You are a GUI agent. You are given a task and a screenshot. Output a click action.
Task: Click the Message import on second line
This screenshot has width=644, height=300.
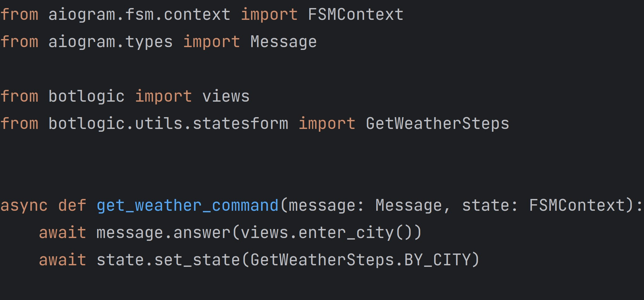pos(284,42)
